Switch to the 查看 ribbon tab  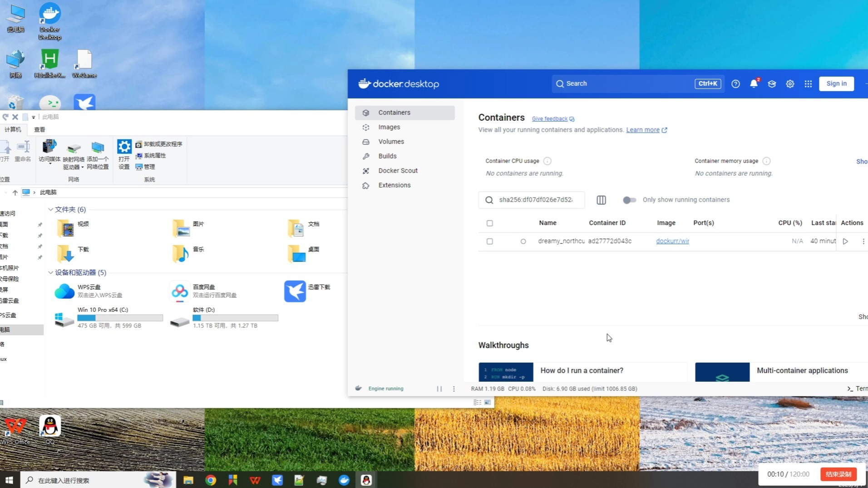tap(39, 130)
